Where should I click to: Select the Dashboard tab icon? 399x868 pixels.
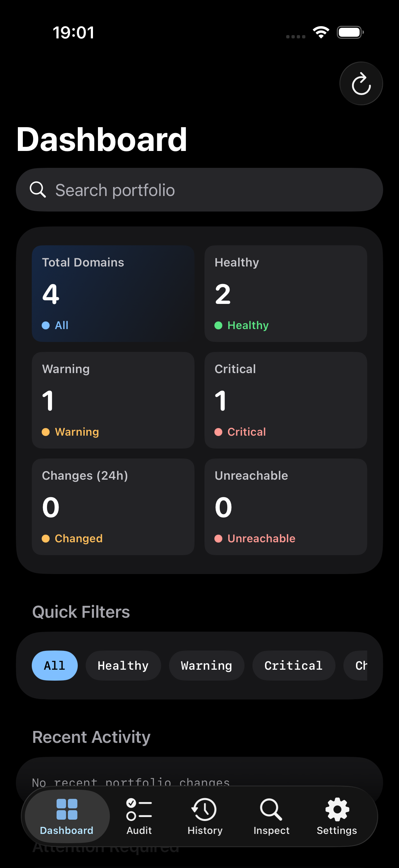(x=67, y=809)
